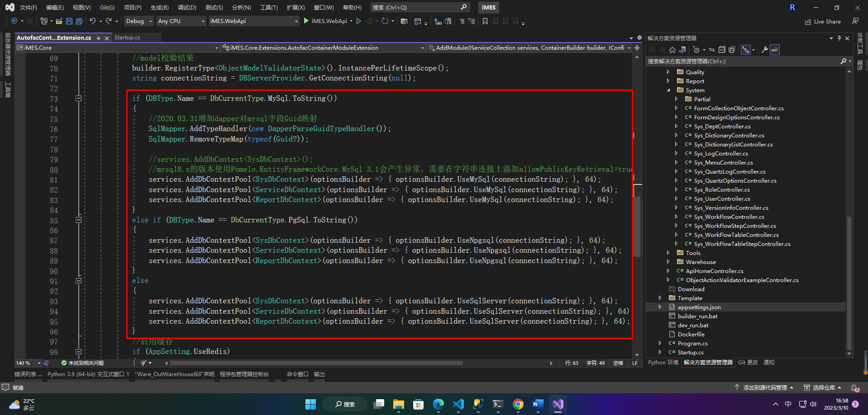Screen dimensions: 868x415
Task: Open the Feedback icon beside Live Share
Action: pyautogui.click(x=855, y=21)
